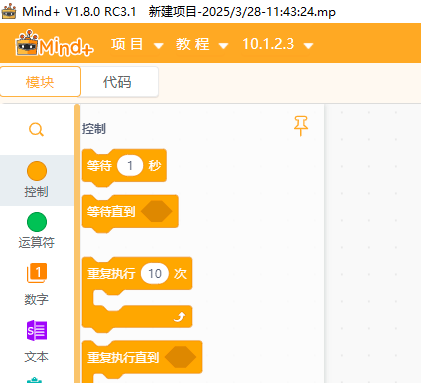The image size is (421, 383).
Task: Open the 数字 category icon
Action: click(x=37, y=273)
